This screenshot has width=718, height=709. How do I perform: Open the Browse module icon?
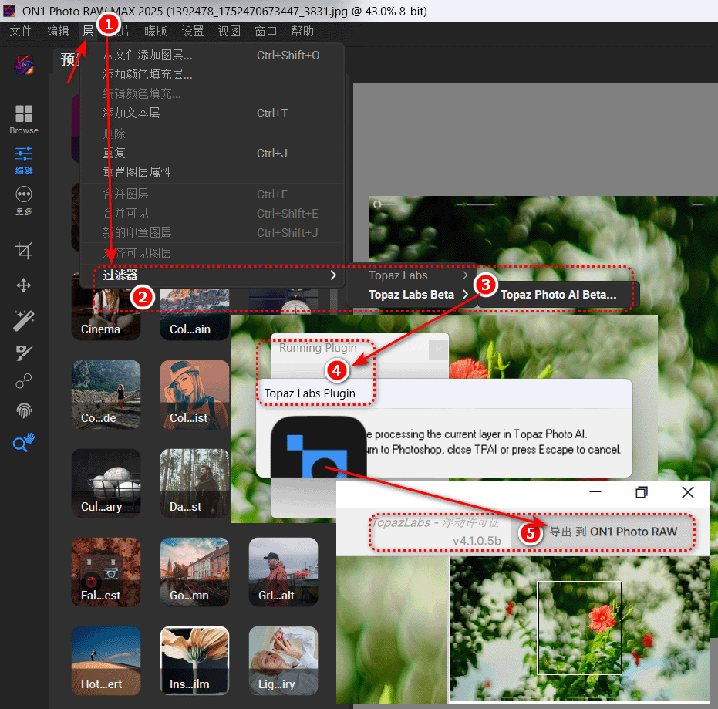tap(24, 118)
